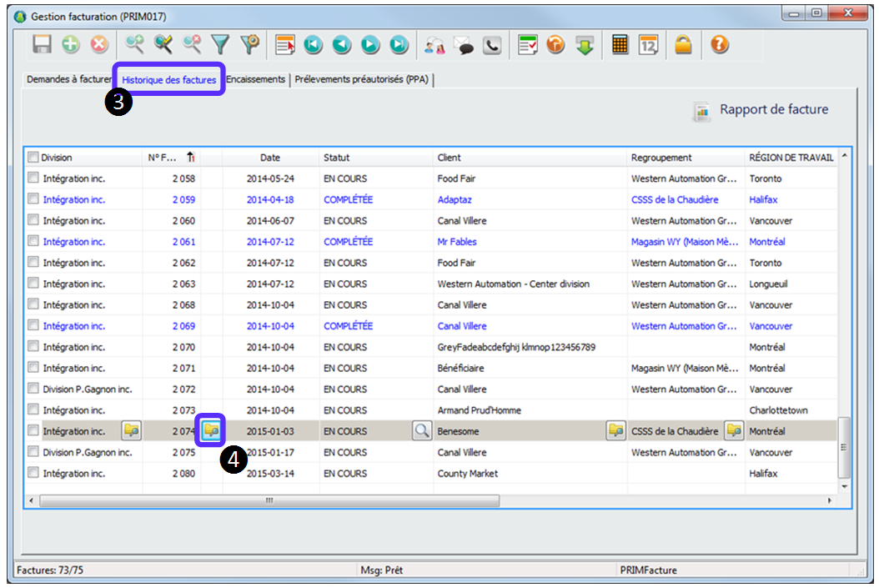
Task: Open the calculator tool
Action: (x=620, y=45)
